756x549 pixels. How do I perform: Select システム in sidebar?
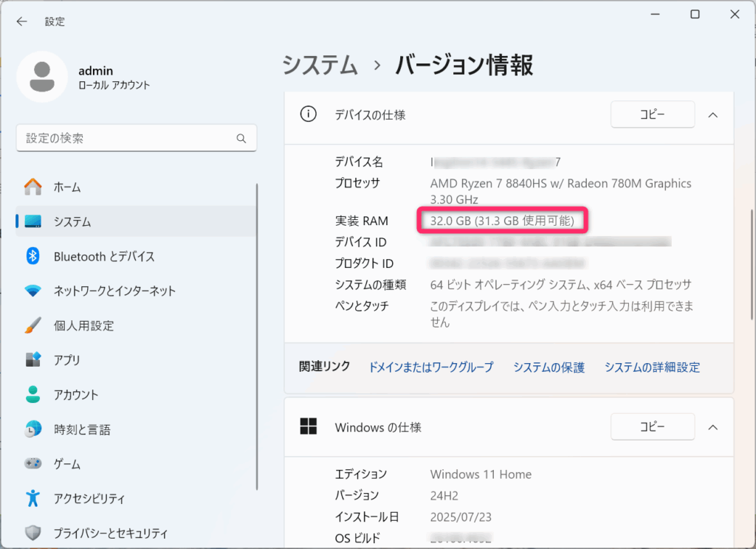pyautogui.click(x=136, y=221)
